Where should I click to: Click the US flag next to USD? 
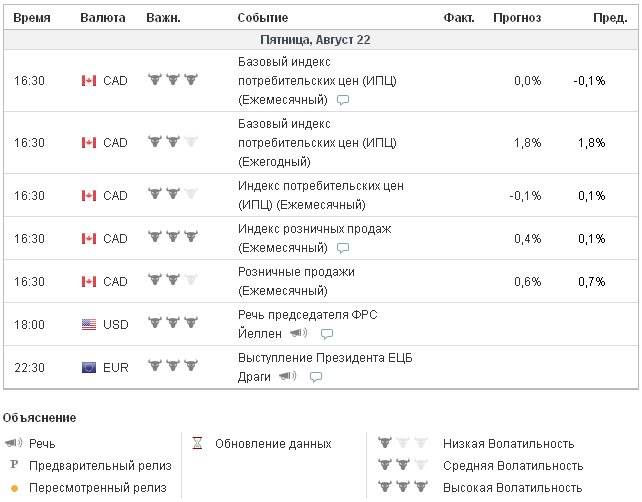(x=88, y=324)
